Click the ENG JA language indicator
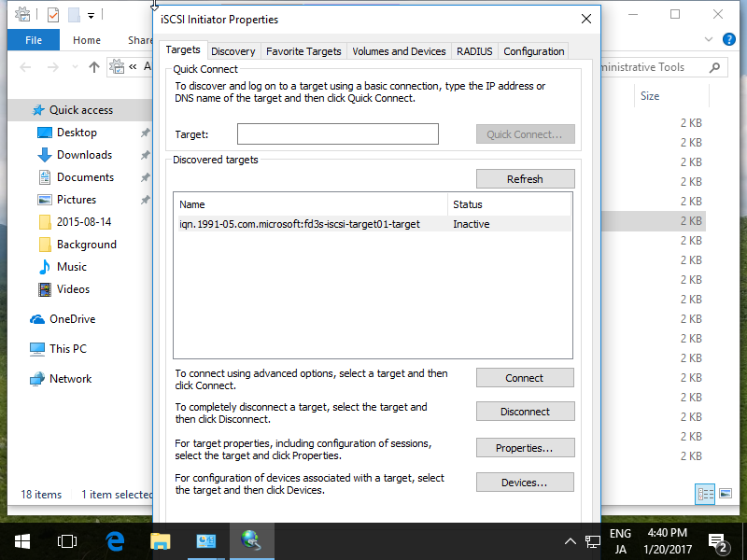The width and height of the screenshot is (747, 560). [620, 541]
